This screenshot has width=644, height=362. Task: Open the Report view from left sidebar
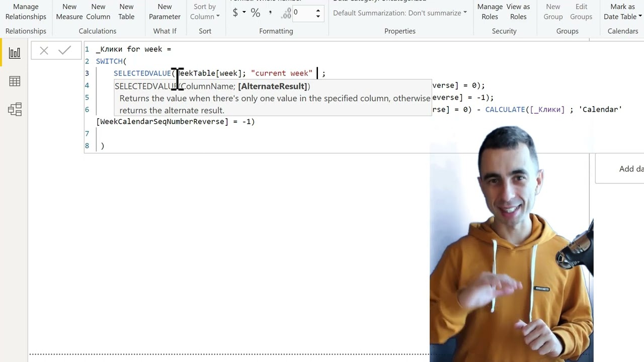pyautogui.click(x=15, y=53)
